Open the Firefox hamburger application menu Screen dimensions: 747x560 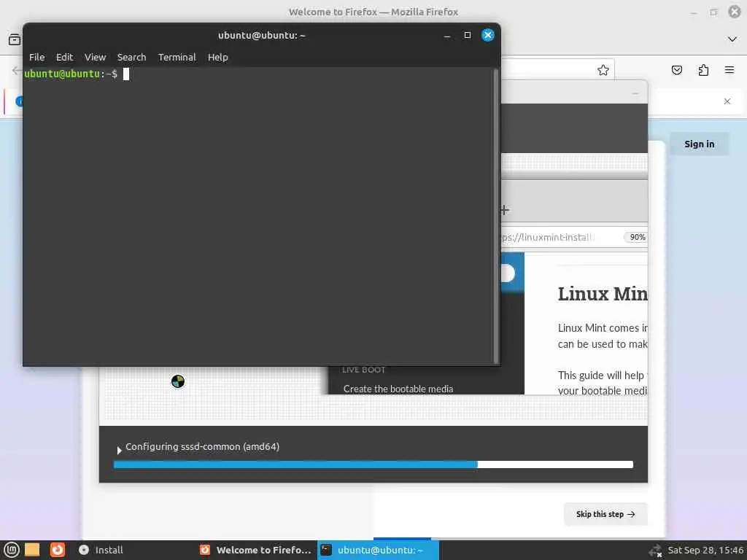coord(729,70)
